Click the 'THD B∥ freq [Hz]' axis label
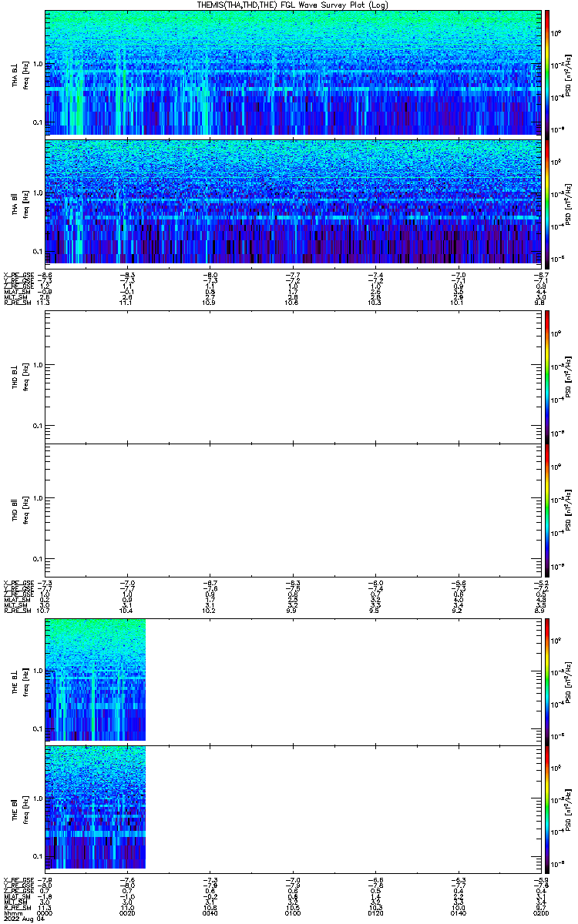The height and width of the screenshot is (924, 578). pos(20,510)
